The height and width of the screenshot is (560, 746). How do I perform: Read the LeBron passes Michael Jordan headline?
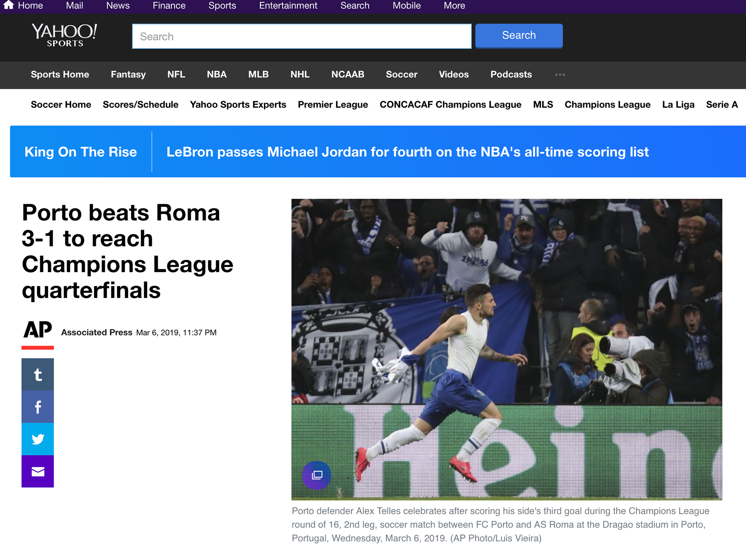click(407, 152)
